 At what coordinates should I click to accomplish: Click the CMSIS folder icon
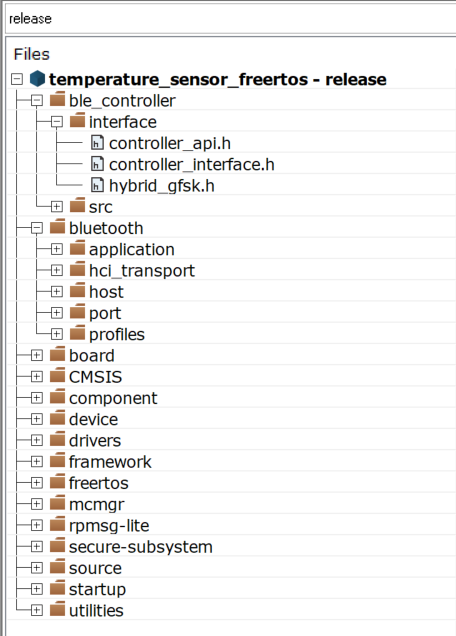[x=58, y=375]
